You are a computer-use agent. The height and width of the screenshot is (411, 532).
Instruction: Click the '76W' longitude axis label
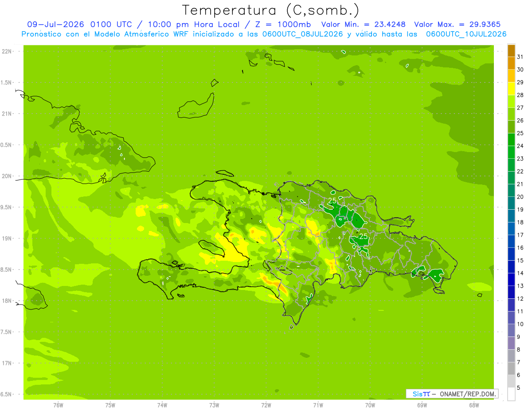[58, 405]
